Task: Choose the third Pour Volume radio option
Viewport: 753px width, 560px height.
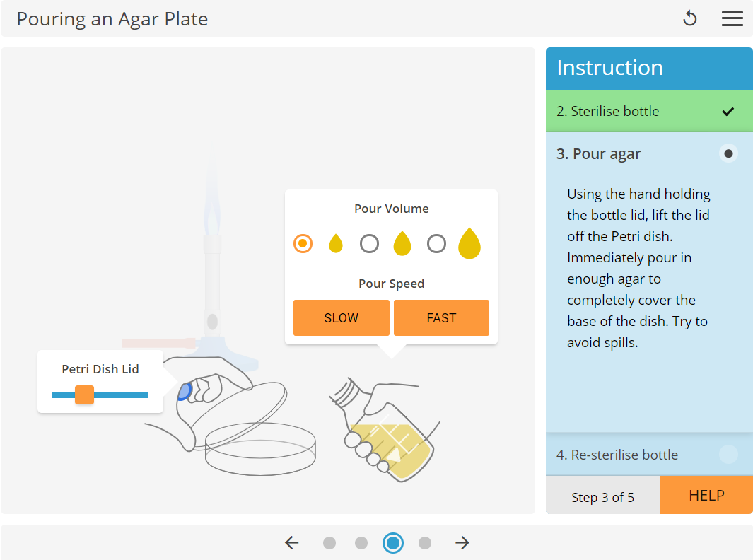Action: 436,243
